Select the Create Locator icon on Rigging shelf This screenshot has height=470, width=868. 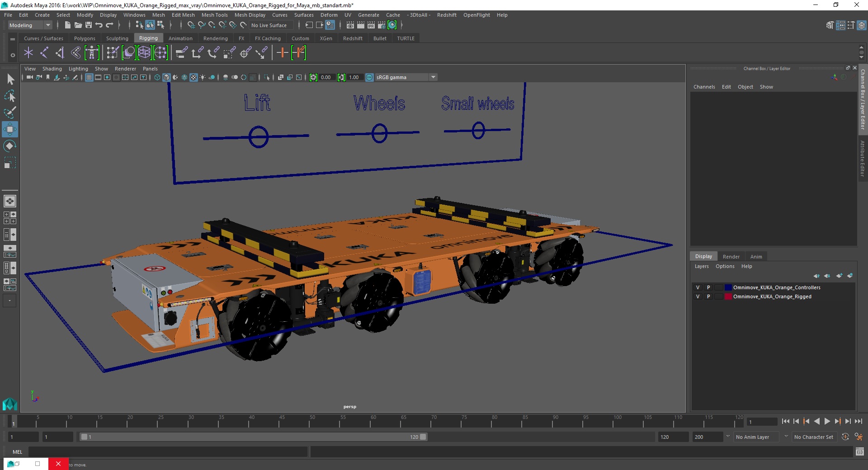tap(28, 53)
